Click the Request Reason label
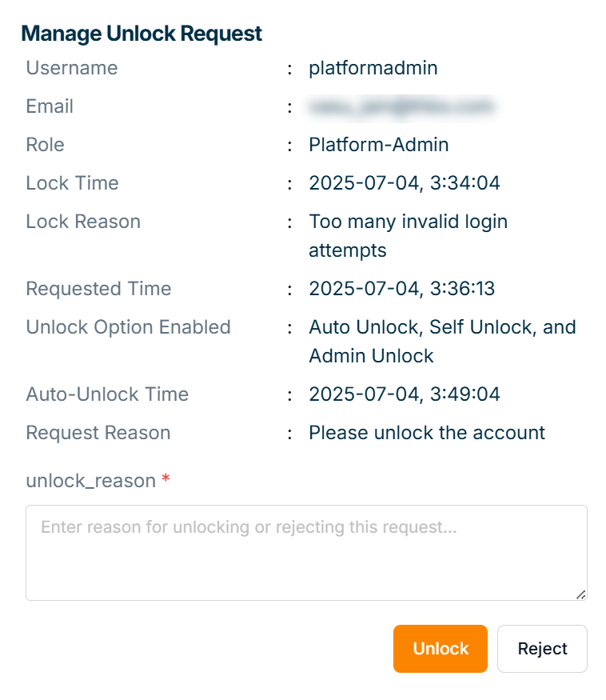Viewport: 606px width, 700px height. click(x=98, y=433)
